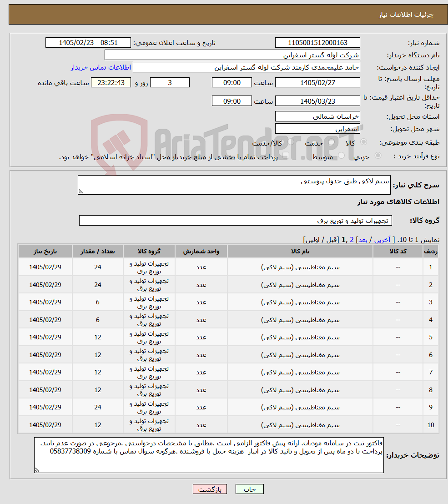
Task: Click item name in row 5
Action: 300,337
